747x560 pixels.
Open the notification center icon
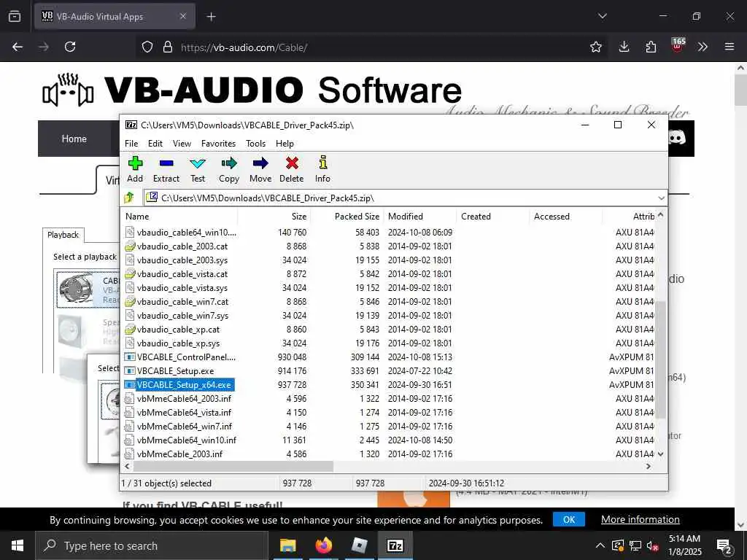pyautogui.click(x=724, y=545)
